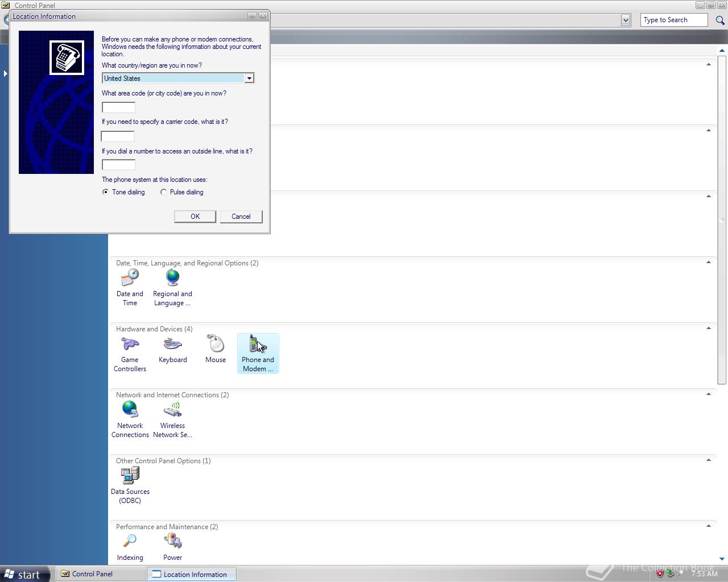Collapse Other Control Panel Options section

[708, 460]
